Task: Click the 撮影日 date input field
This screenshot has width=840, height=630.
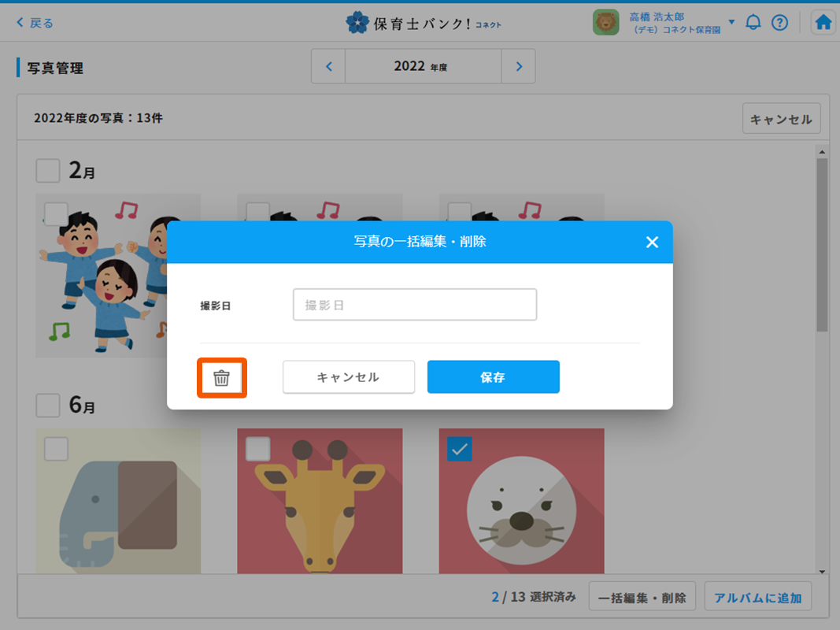Action: 415,305
